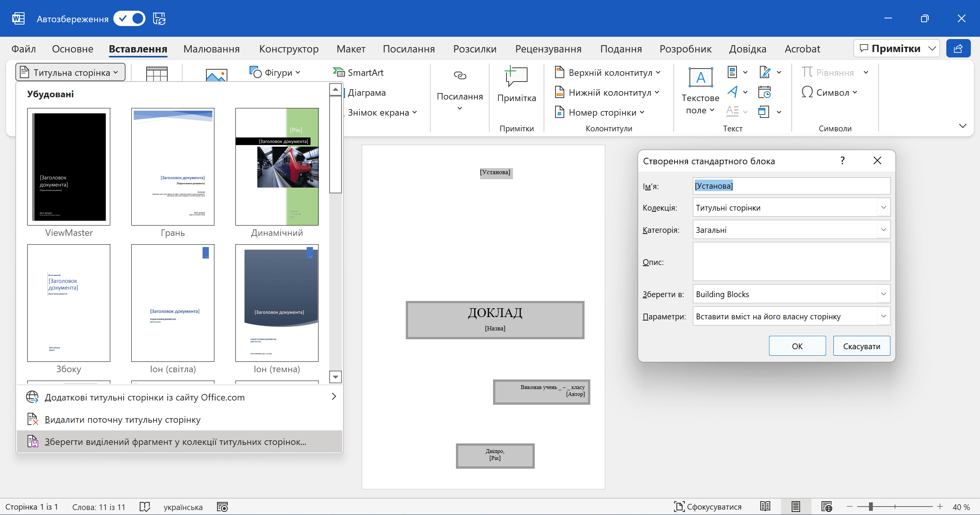Select 'Видалити поточну титульну сторінку' menu item
Image resolution: width=980 pixels, height=515 pixels.
[122, 420]
